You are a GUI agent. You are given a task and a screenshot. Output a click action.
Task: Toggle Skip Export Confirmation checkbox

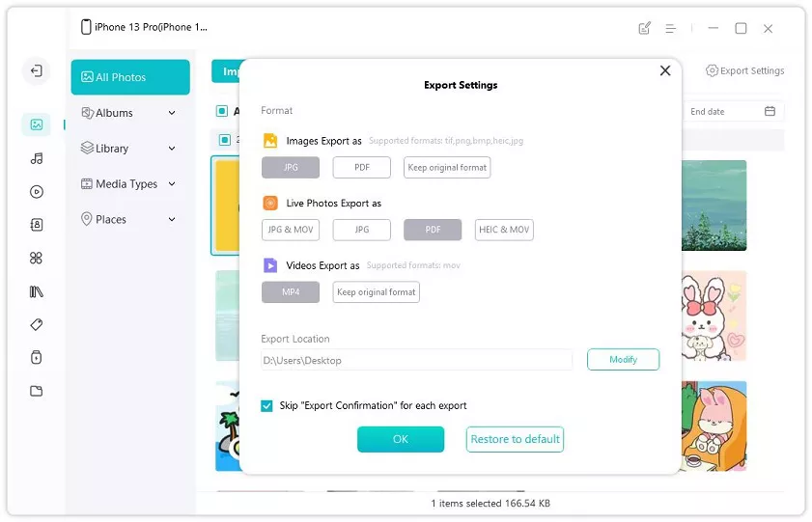(x=266, y=406)
